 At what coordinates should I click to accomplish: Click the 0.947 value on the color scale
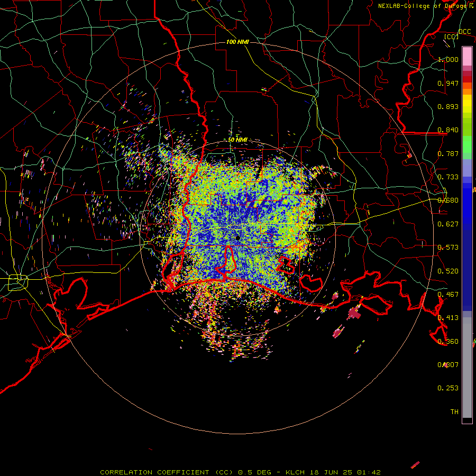click(448, 83)
